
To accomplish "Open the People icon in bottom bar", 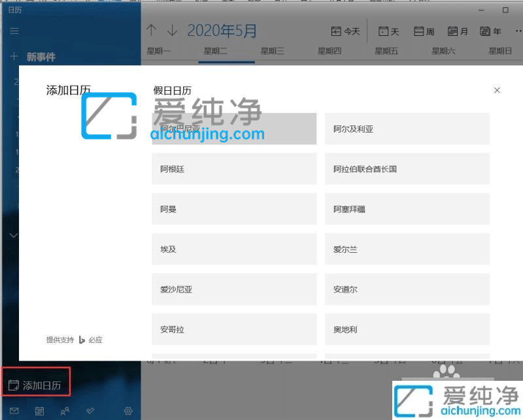I will tap(64, 411).
